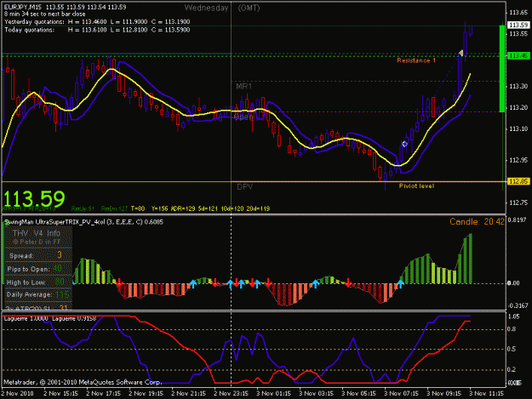Image resolution: width=532 pixels, height=399 pixels.
Task: Click the 'Wednesday' day label
Action: pyautogui.click(x=206, y=9)
